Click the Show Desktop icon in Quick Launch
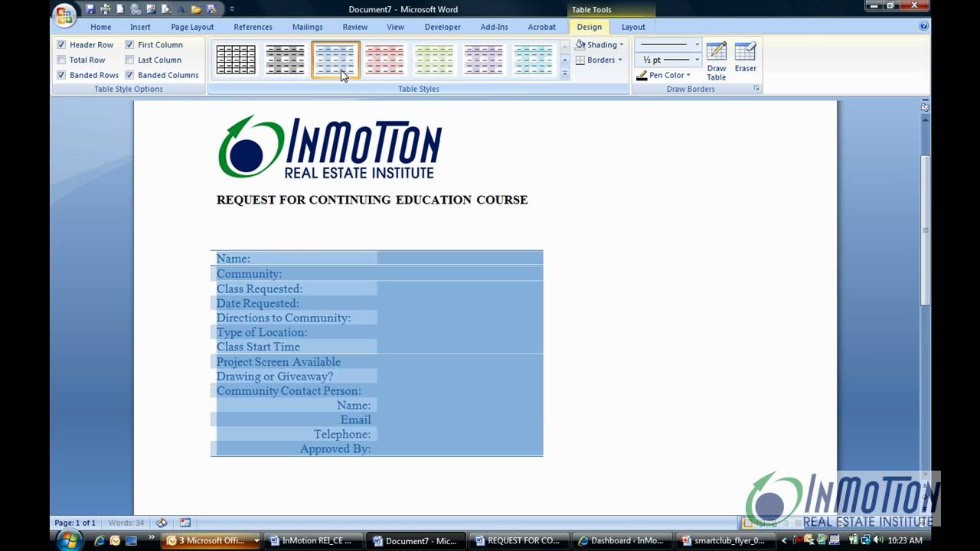The height and width of the screenshot is (551, 980). pyautogui.click(x=132, y=540)
